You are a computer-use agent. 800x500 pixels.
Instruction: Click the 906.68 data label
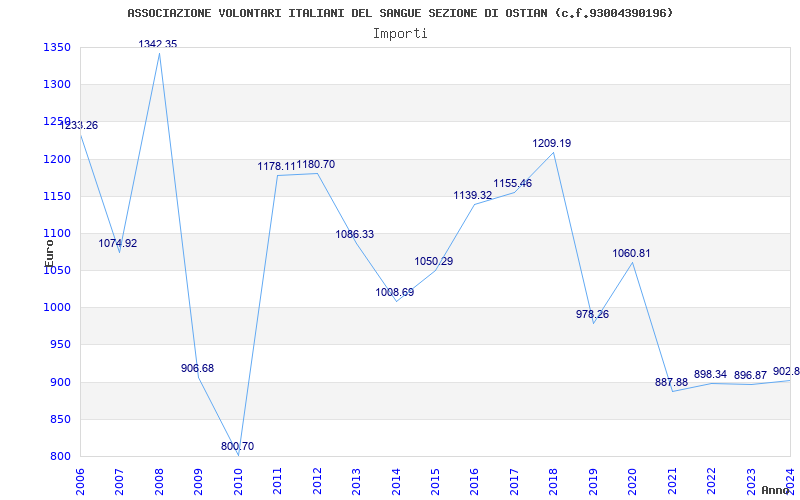[197, 368]
